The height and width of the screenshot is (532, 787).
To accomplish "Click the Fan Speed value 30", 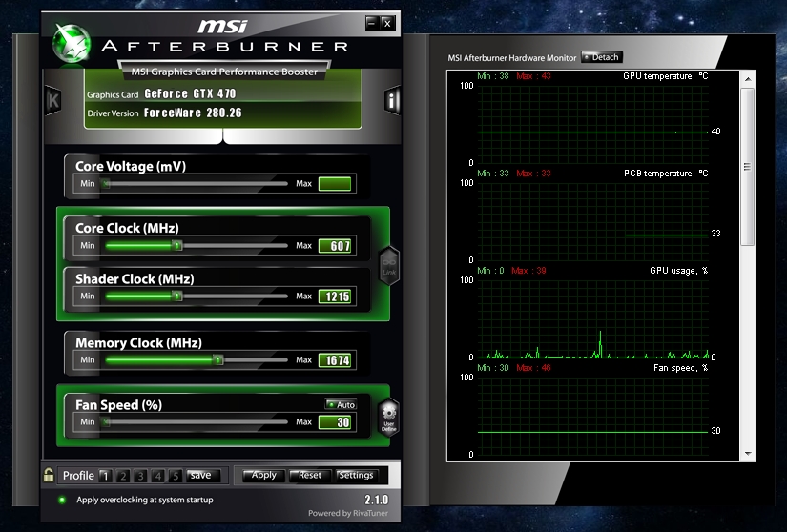I will click(335, 422).
